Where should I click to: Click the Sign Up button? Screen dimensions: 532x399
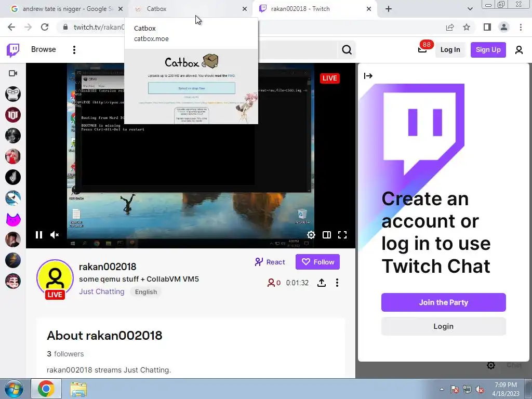click(488, 50)
